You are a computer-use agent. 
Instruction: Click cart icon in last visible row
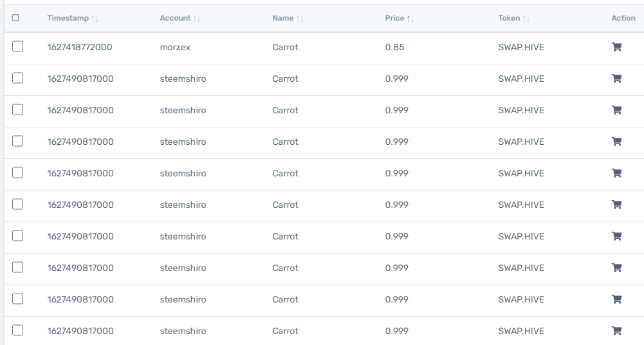tap(616, 331)
